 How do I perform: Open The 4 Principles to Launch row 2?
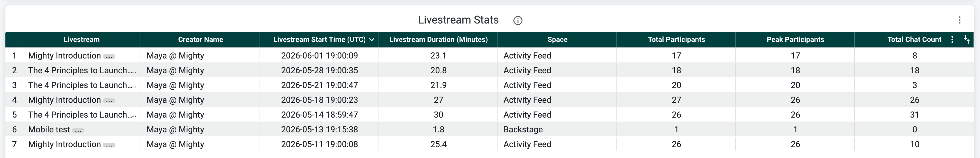82,70
